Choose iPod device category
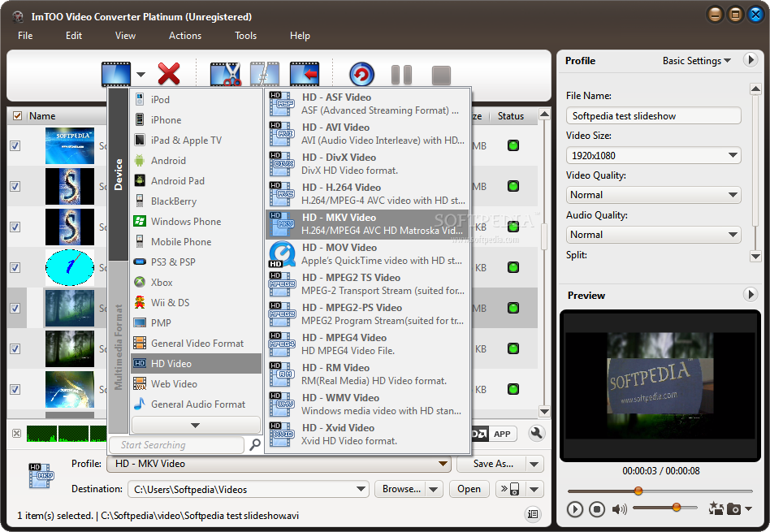This screenshot has height=532, width=770. (x=197, y=100)
